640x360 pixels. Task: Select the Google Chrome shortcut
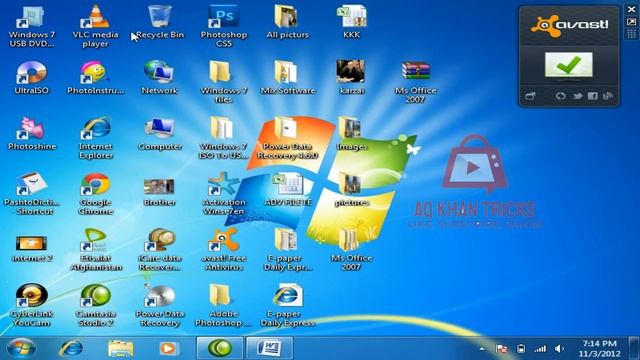[96, 193]
